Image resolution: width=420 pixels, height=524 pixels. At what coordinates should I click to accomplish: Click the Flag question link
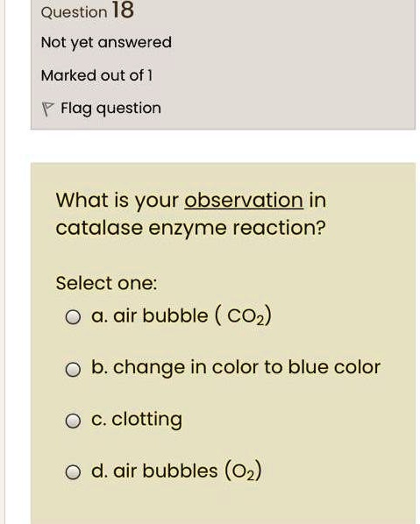tap(110, 109)
